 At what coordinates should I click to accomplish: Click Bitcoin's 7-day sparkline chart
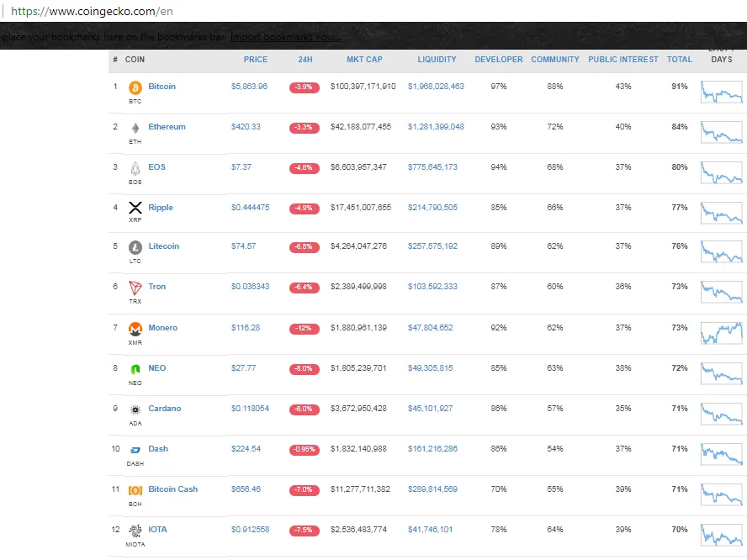[x=721, y=92]
